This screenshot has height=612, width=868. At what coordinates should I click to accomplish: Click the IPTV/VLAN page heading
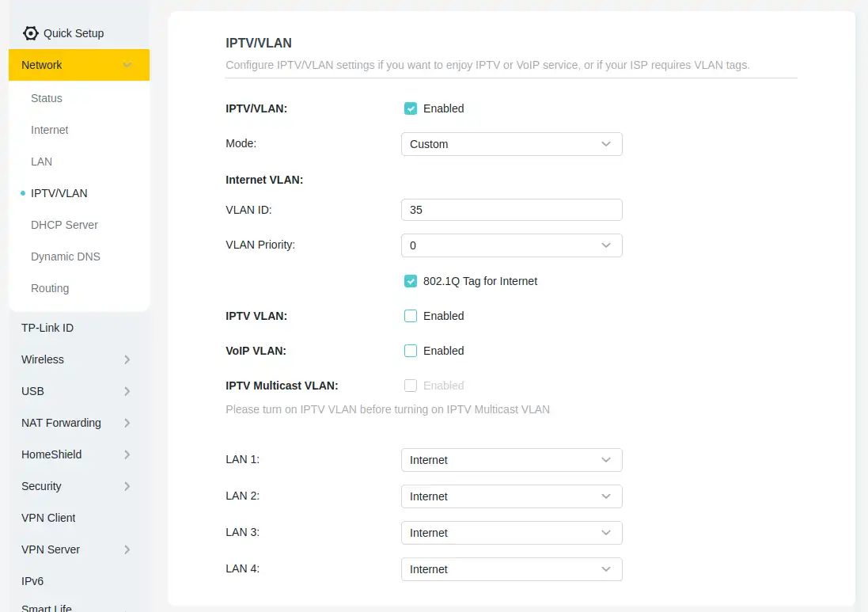259,43
